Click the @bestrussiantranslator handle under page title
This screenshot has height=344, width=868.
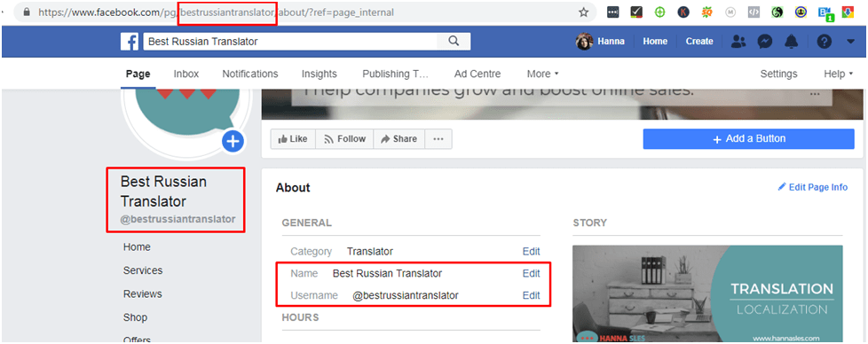pos(178,219)
